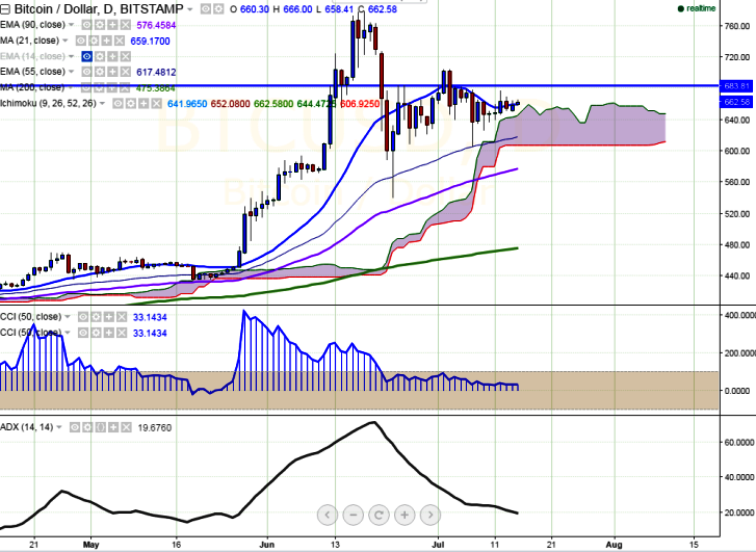Hide the EMA (90, close) indicator

pyautogui.click(x=87, y=25)
